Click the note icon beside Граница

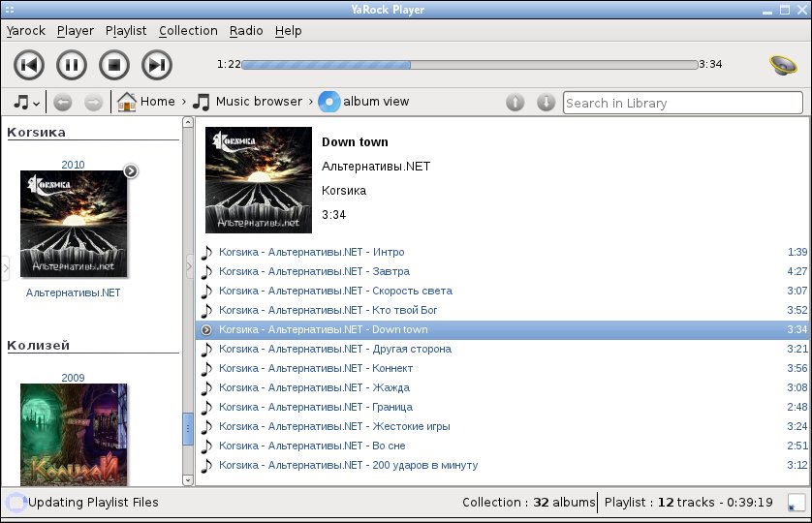click(206, 408)
